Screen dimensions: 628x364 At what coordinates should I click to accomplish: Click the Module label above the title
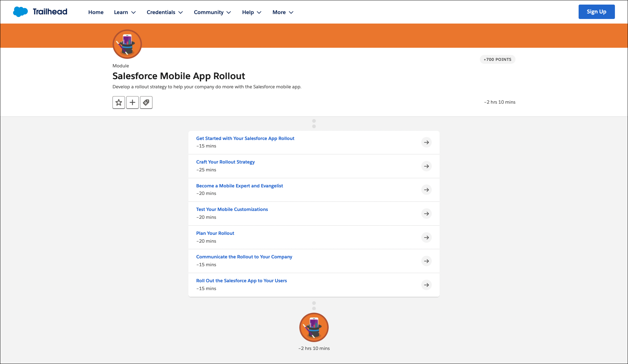(121, 66)
